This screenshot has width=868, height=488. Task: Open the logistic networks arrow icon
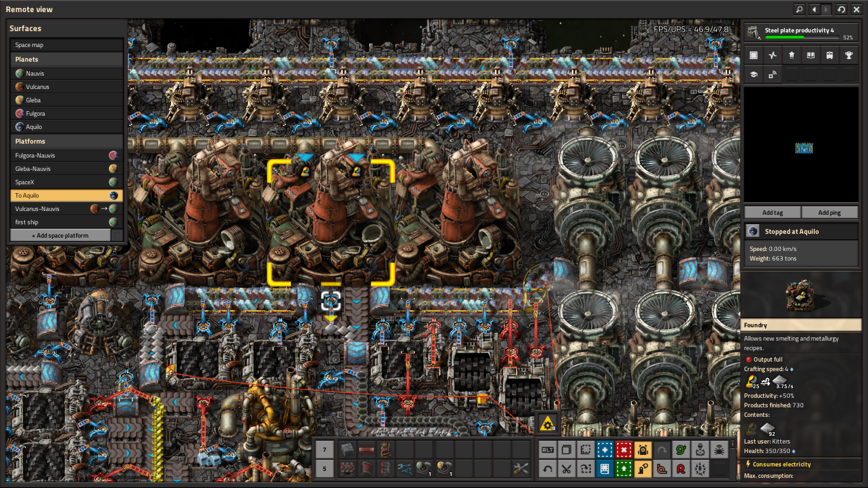click(x=792, y=55)
